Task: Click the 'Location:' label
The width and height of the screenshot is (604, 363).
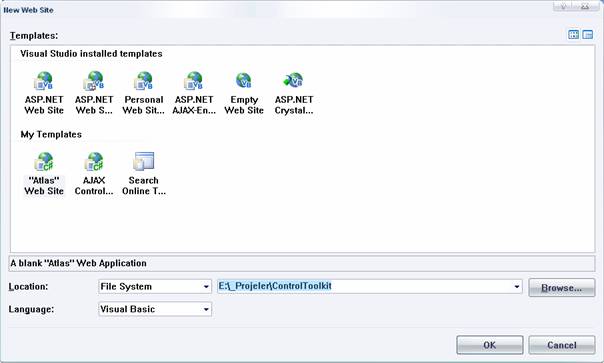Action: pos(28,287)
